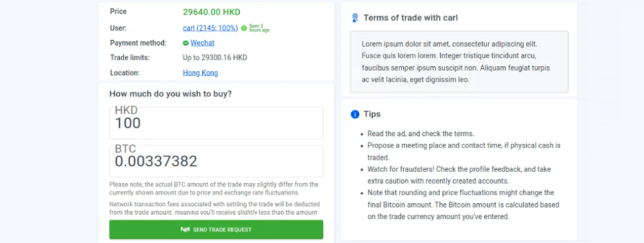644x243 pixels.
Task: Click 'How much do you wish to buy?' heading
Action: coord(171,94)
